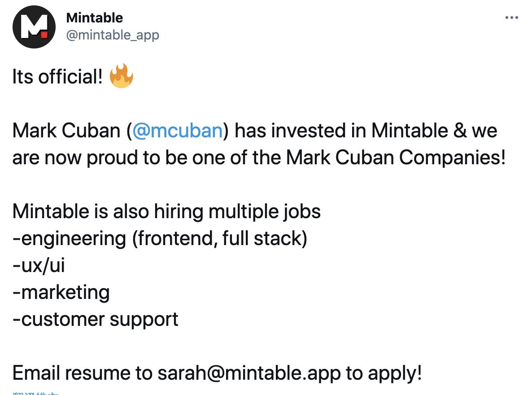Select the 'Its official!' headline text
Image resolution: width=532 pixels, height=395 pixels.
pyautogui.click(x=57, y=76)
